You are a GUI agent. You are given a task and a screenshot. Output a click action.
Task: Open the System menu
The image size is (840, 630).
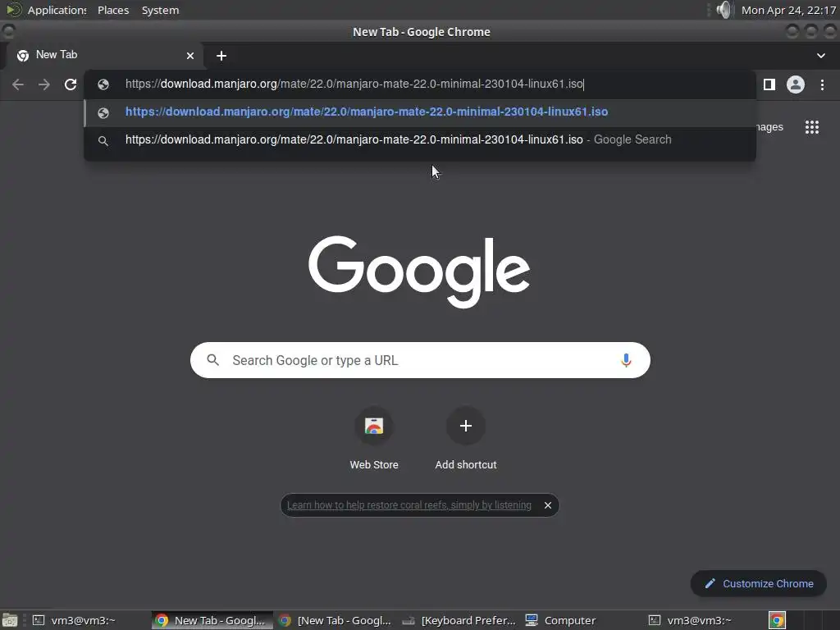(x=160, y=10)
